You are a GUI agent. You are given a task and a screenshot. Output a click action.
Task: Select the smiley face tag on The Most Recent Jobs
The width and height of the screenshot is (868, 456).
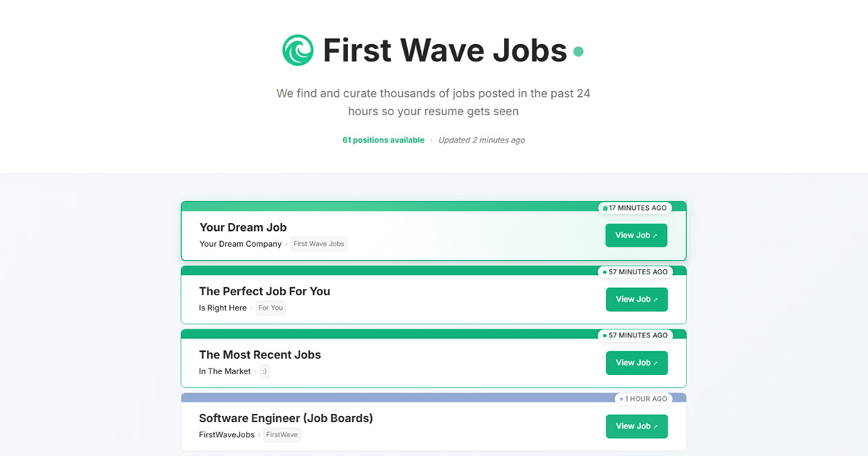(264, 371)
